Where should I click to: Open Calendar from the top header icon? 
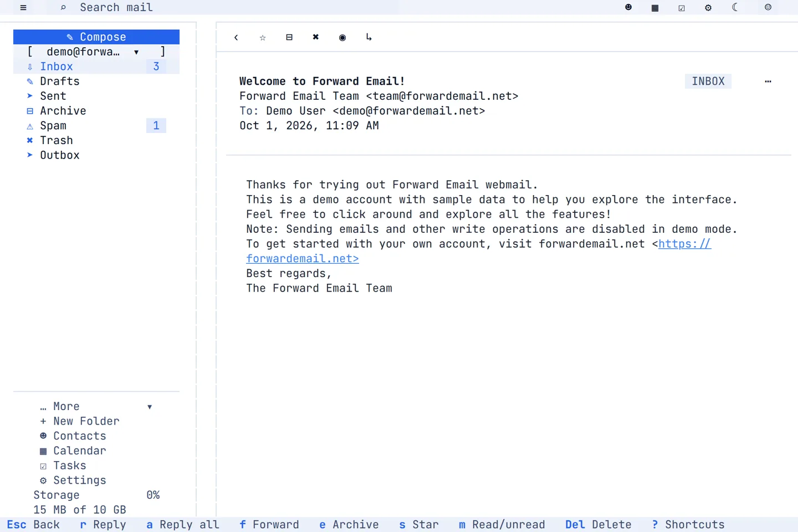pos(655,8)
